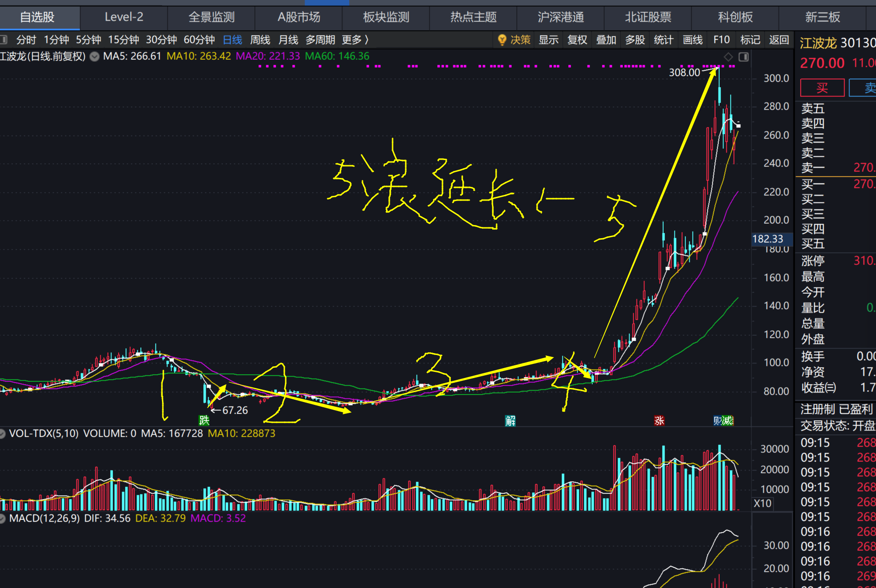This screenshot has height=588, width=876.
Task: Select the 月线 monthly period
Action: [288, 40]
